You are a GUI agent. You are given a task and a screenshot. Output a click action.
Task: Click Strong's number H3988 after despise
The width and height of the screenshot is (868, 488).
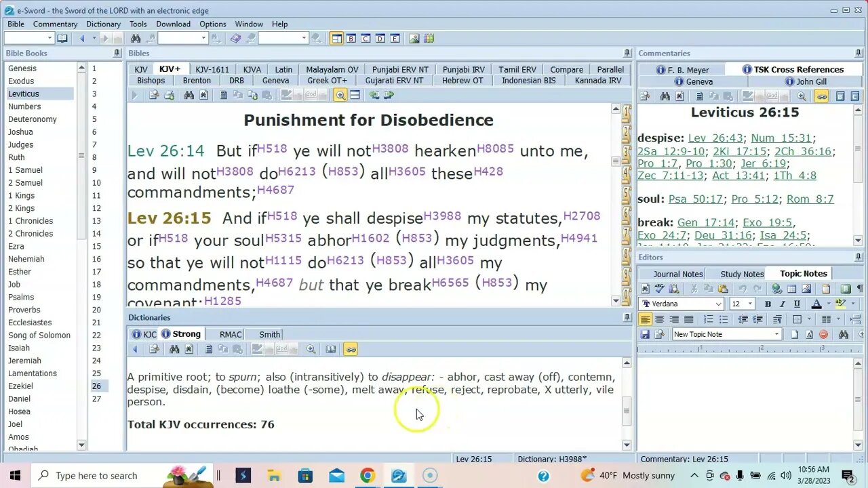tap(442, 216)
